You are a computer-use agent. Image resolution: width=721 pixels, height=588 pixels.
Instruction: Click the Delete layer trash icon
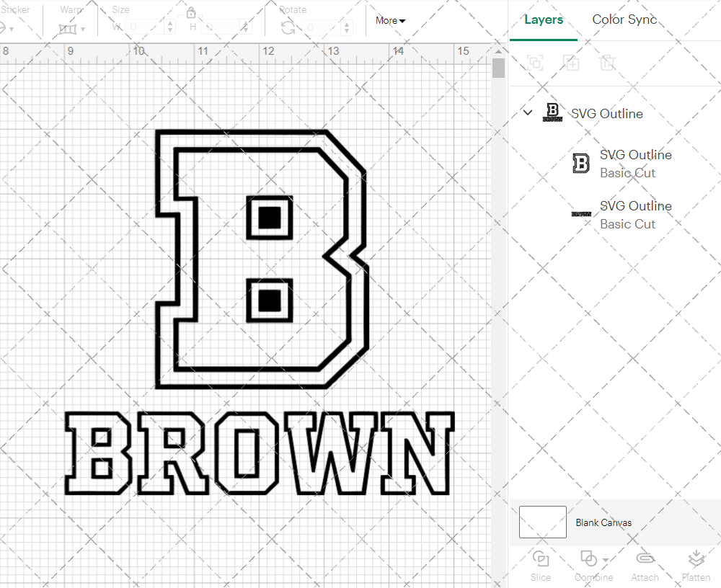[x=608, y=63]
